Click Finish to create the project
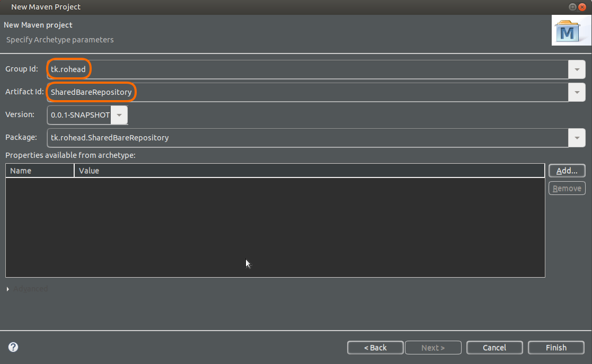 [x=556, y=348]
